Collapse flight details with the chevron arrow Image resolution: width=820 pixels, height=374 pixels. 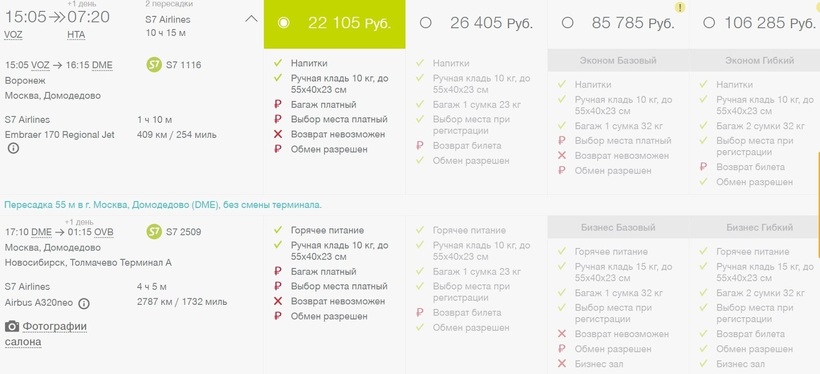pos(252,19)
